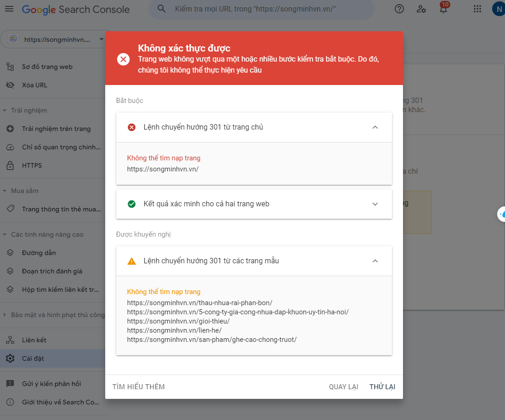
Task: Click the layers icon beside Đường dẫn
Action: coord(10,253)
